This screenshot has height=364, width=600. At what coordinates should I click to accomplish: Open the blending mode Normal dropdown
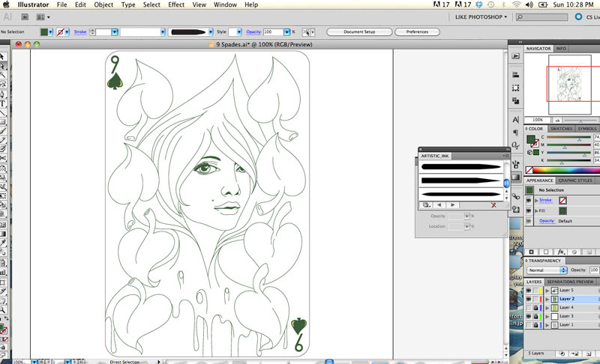pyautogui.click(x=547, y=270)
